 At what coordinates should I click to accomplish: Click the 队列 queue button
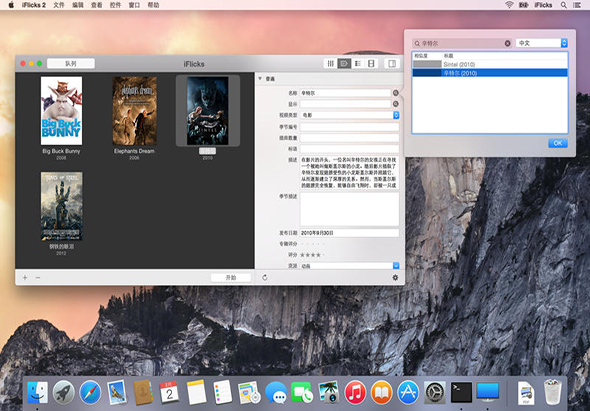(71, 64)
